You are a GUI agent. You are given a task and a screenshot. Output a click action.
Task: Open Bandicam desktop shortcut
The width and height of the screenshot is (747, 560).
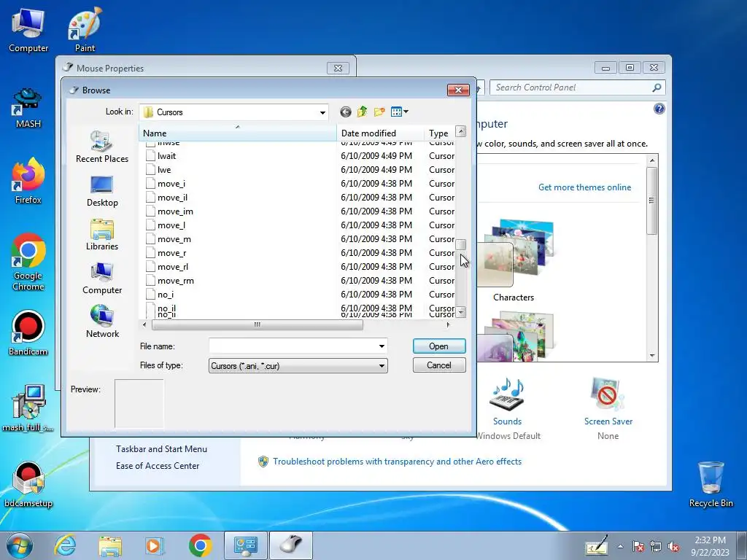tap(28, 333)
